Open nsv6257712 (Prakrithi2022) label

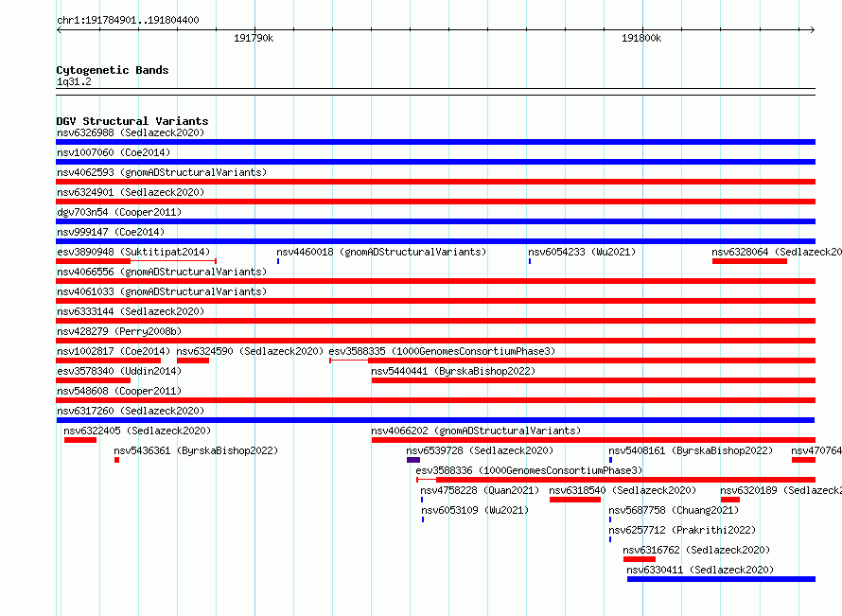point(682,530)
